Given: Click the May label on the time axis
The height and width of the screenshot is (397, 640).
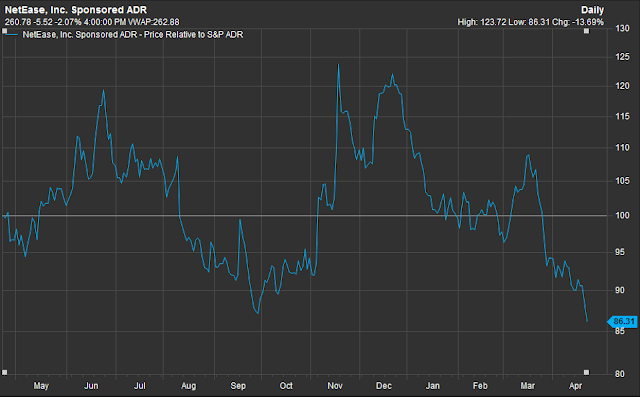Looking at the screenshot, I should tap(41, 386).
